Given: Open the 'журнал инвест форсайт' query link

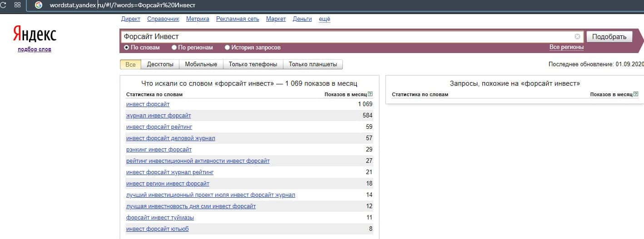Looking at the screenshot, I should (x=158, y=116).
